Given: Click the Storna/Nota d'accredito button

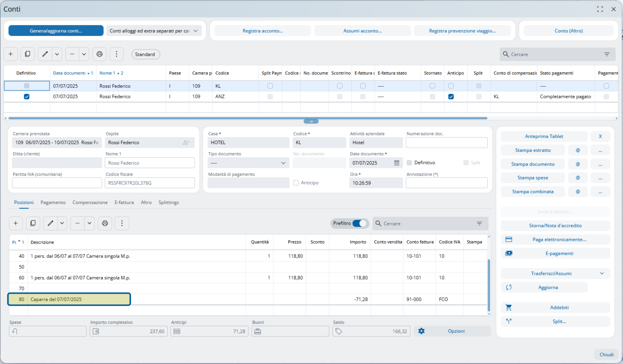Looking at the screenshot, I should click(x=555, y=226).
